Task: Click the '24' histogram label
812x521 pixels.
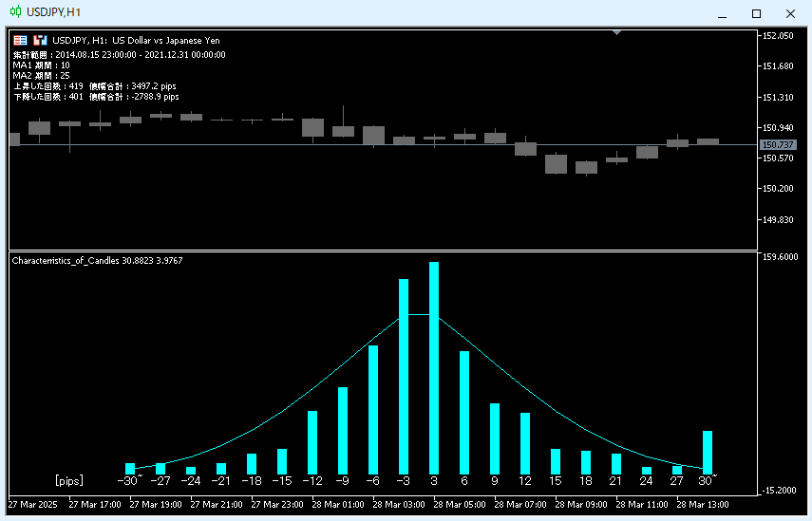Action: [x=647, y=481]
